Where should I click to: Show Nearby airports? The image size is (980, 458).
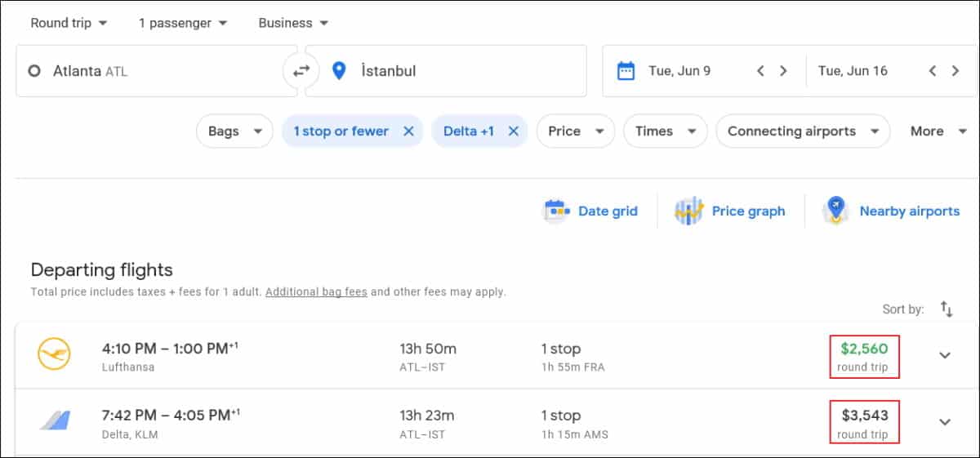[892, 211]
